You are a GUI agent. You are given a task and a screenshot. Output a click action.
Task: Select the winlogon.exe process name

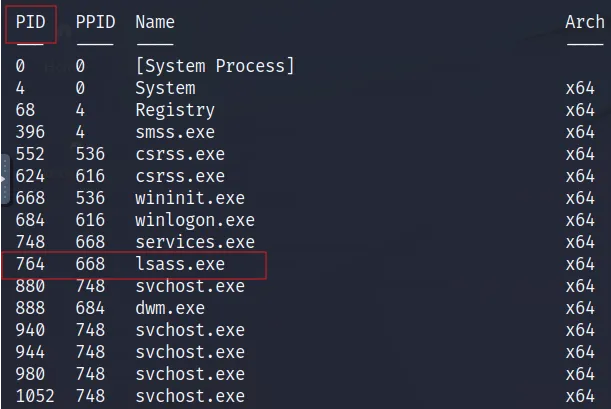pos(195,220)
